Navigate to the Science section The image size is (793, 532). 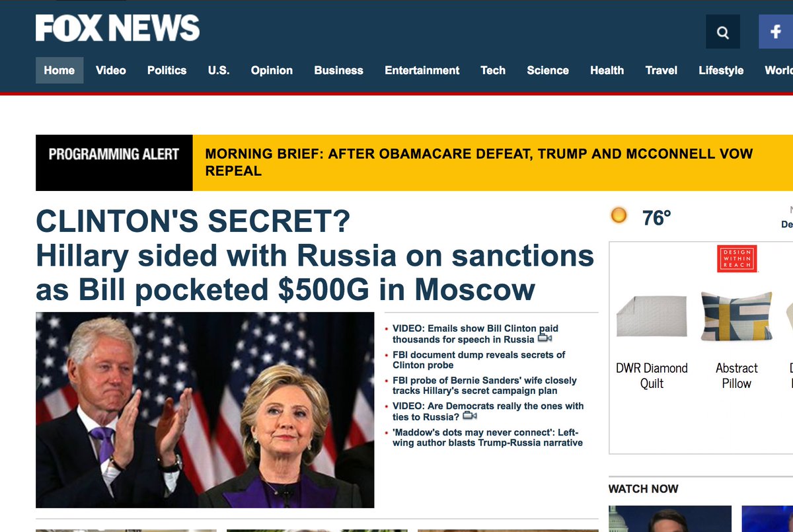(x=548, y=70)
